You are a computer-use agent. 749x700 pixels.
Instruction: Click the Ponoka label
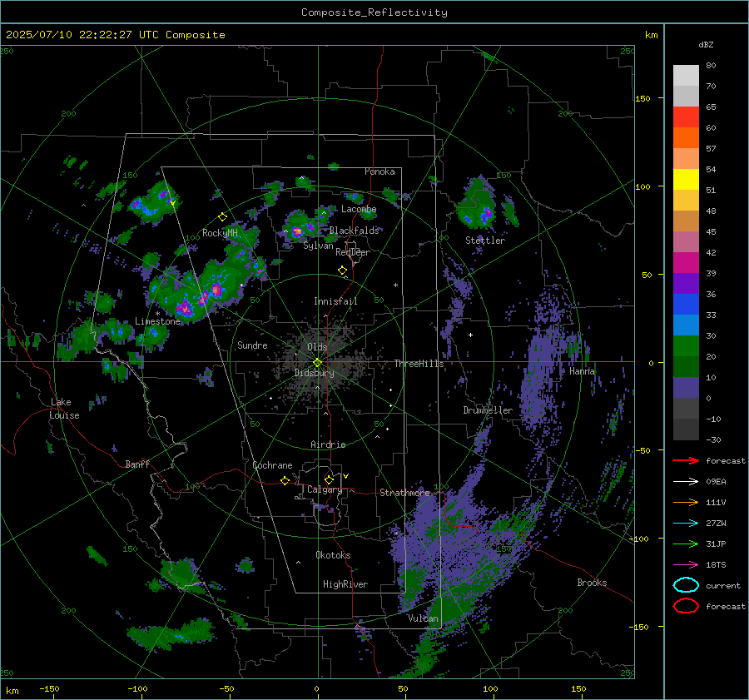tap(379, 171)
